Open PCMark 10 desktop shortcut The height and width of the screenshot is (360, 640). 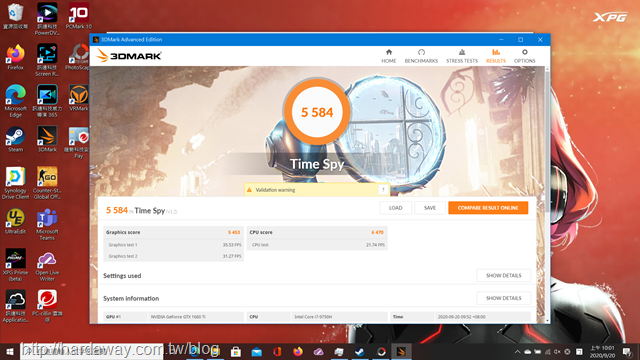pyautogui.click(x=78, y=16)
